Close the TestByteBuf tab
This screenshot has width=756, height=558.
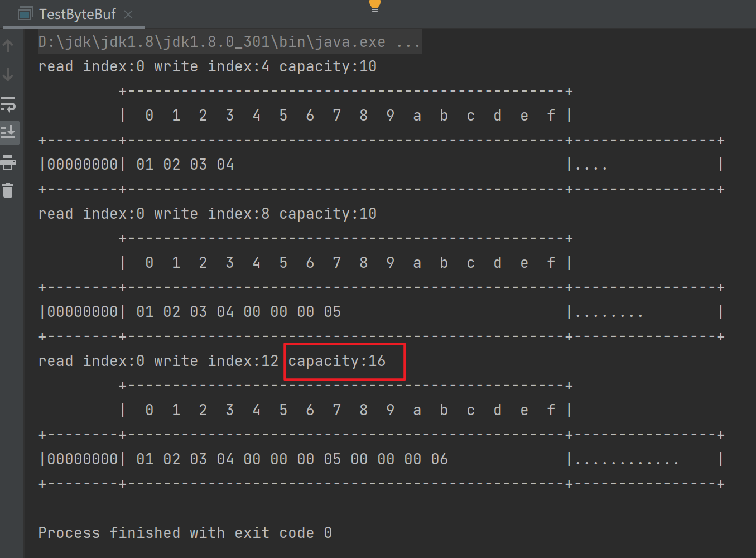128,15
